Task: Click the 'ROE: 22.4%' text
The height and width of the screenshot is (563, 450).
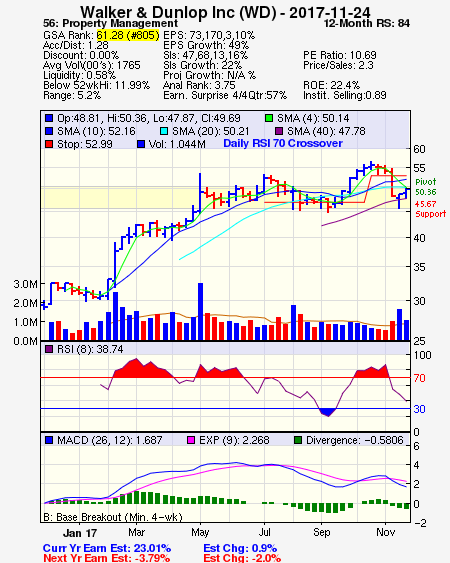Action: pos(331,85)
